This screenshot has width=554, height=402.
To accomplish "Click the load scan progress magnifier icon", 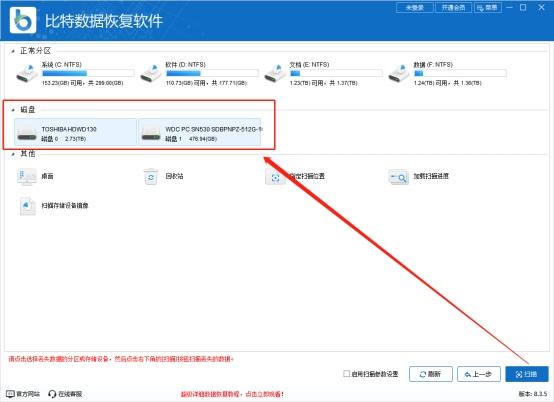I will pyautogui.click(x=399, y=177).
